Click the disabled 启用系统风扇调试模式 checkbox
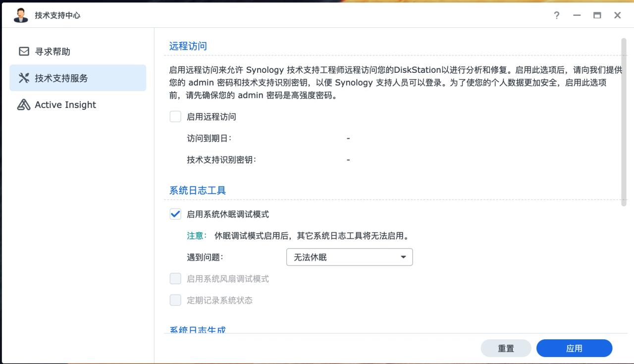634x364 pixels. click(x=175, y=278)
